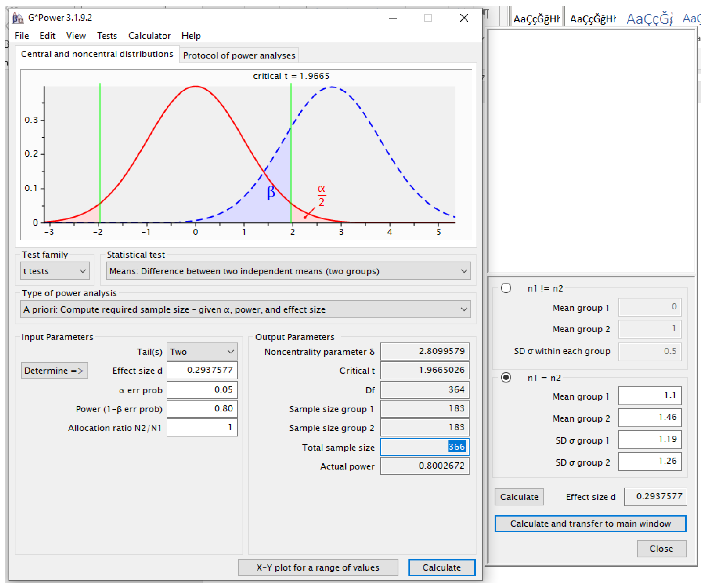The image size is (704, 588).
Task: Click the SD σ group 2 field
Action: point(650,462)
